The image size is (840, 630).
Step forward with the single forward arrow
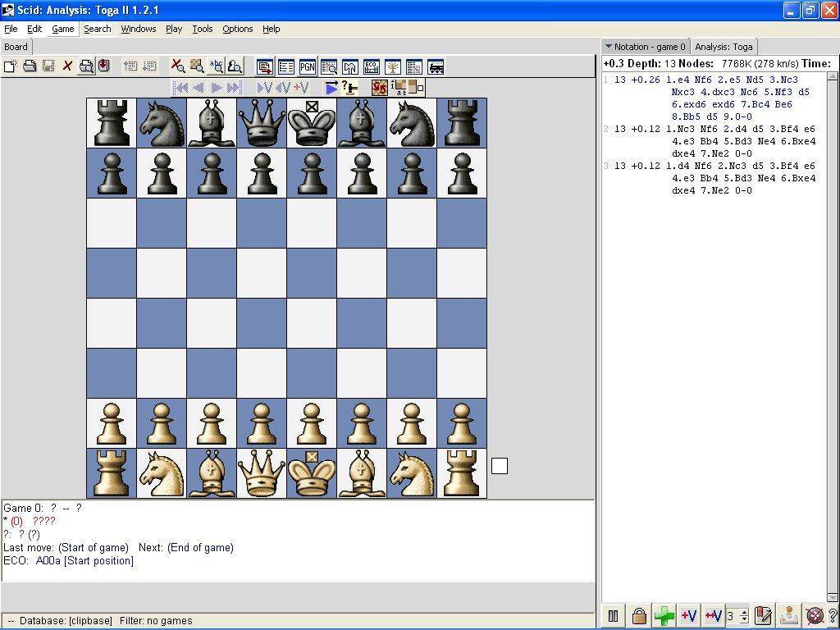coord(217,87)
